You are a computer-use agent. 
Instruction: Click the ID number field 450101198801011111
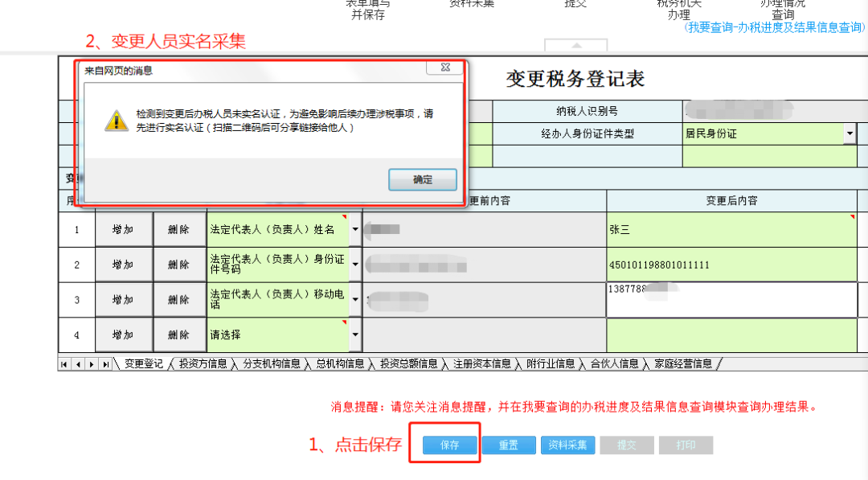pyautogui.click(x=732, y=265)
